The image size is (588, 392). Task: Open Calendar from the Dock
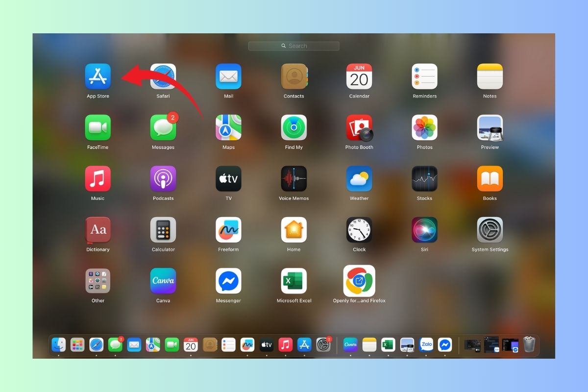(191, 344)
